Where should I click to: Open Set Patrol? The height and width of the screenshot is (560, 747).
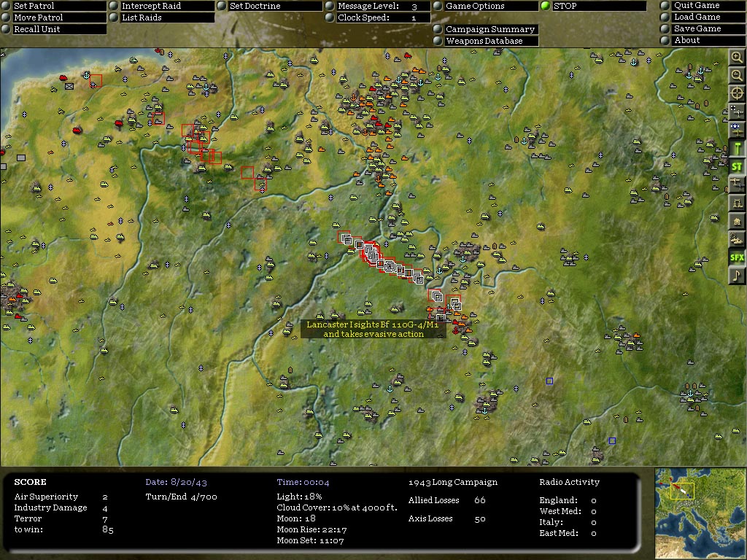[54, 6]
